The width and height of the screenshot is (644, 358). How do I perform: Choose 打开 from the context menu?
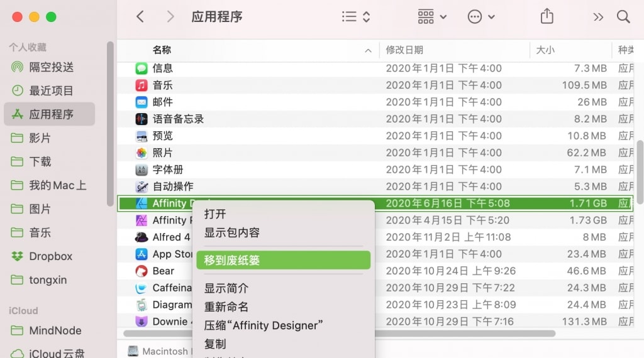[284, 214]
